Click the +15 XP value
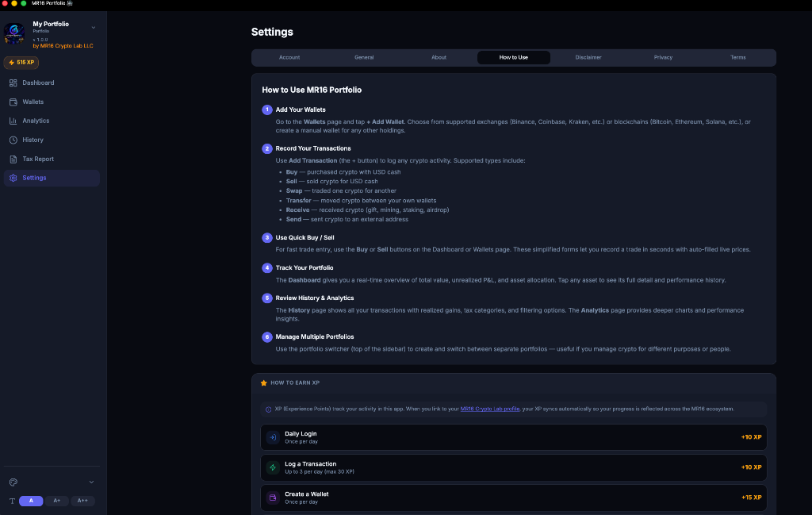Viewport: 812px width, 515px height. (752, 498)
